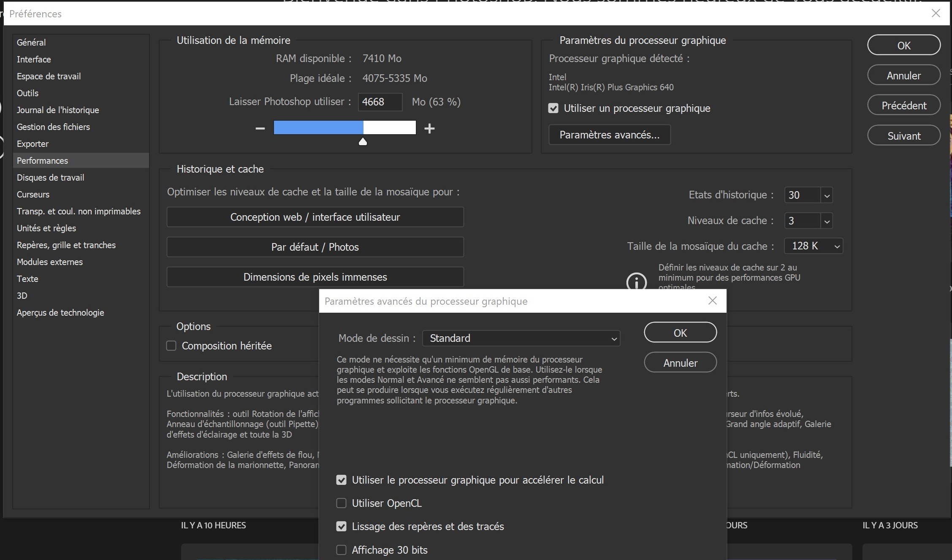Viewport: 952px width, 560px height.
Task: Enable the Utiliser OpenCL option
Action: (x=341, y=503)
